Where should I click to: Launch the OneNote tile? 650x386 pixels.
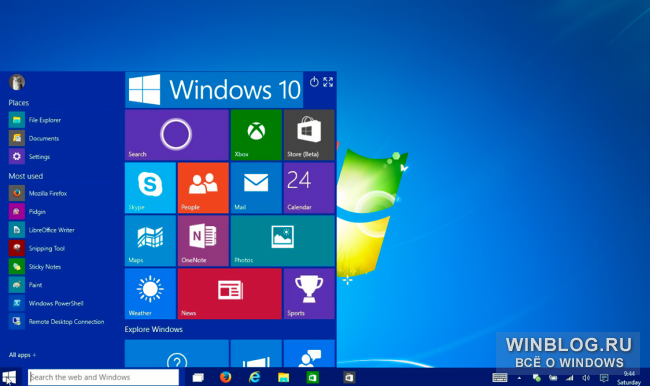(x=203, y=241)
